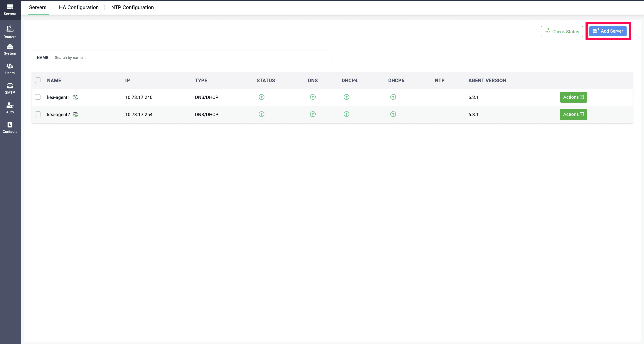Click kea-agent1 DNS status arrow icon
Viewport: 644px width, 344px height.
pyautogui.click(x=313, y=97)
